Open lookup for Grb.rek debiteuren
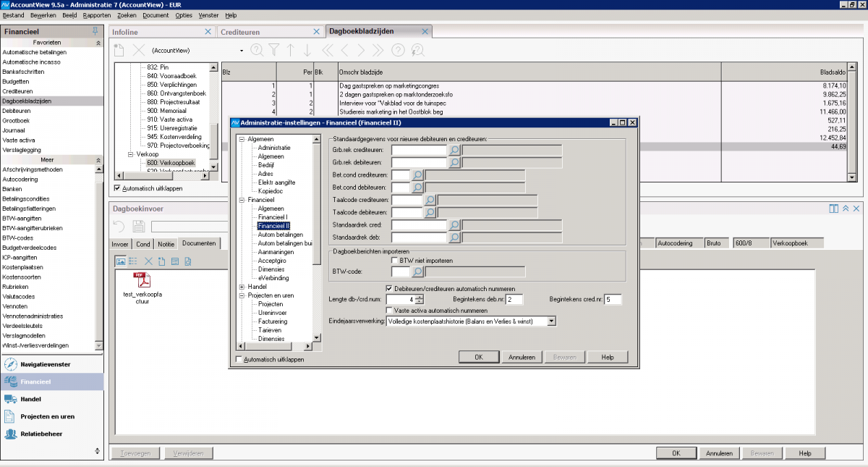Screen dimensions: 868x467 (x=455, y=163)
